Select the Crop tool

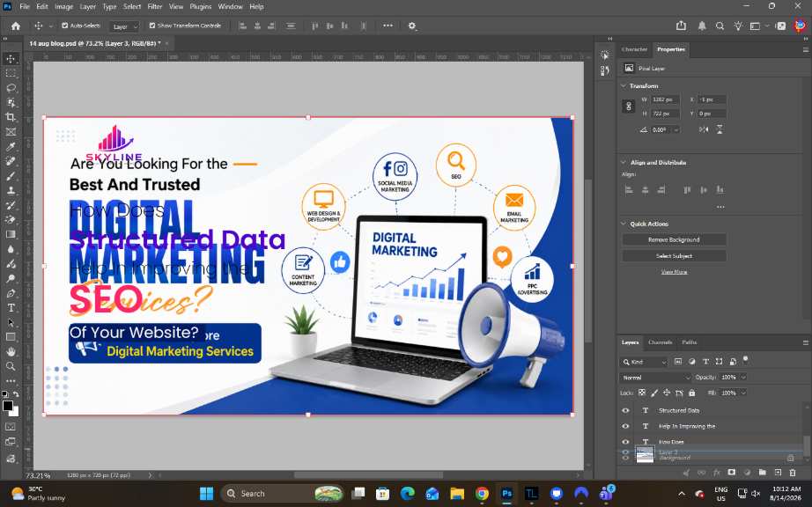pyautogui.click(x=11, y=117)
